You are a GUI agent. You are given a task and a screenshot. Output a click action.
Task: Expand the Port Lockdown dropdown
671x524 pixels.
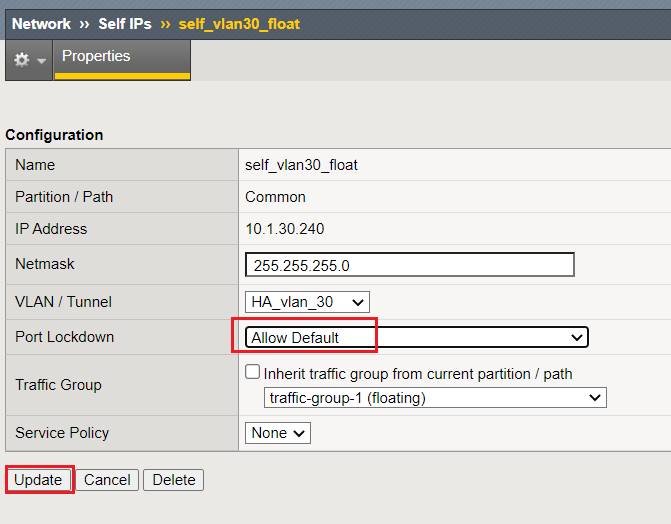click(417, 337)
